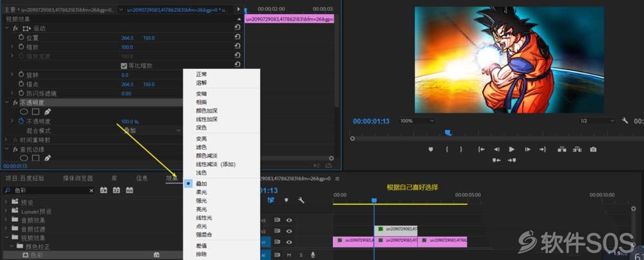This screenshot has height=260, width=644.
Task: Switch to the 信息 tab
Action: [142, 178]
